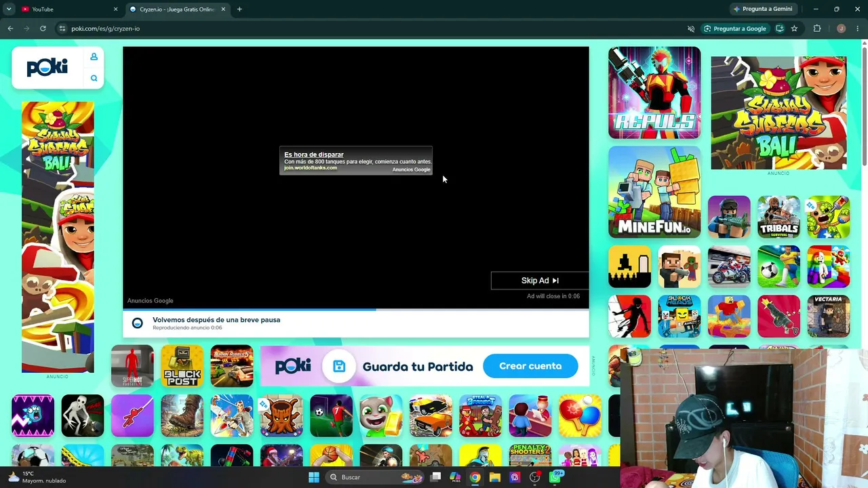868x488 pixels.
Task: Skip the ad with Skip Ad
Action: point(540,281)
